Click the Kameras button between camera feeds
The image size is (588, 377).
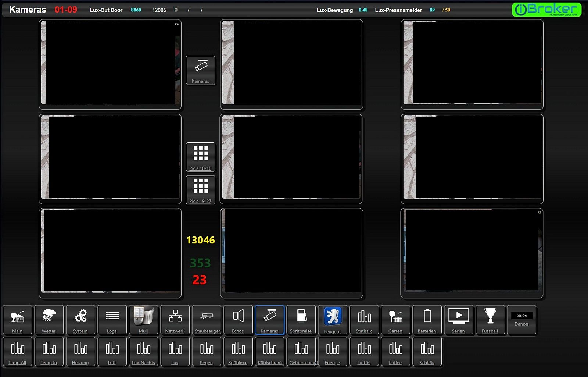point(201,70)
